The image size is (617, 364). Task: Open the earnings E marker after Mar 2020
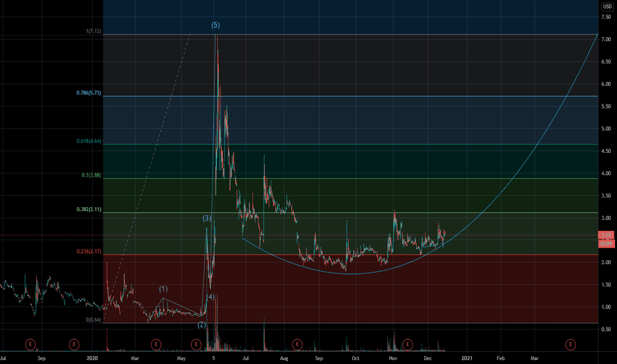(156, 345)
